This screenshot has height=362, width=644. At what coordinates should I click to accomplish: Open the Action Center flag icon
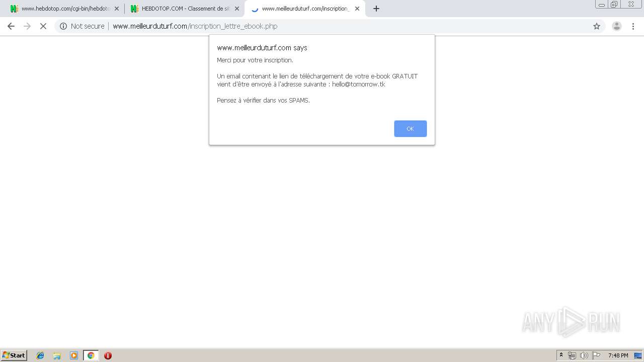[x=596, y=355]
